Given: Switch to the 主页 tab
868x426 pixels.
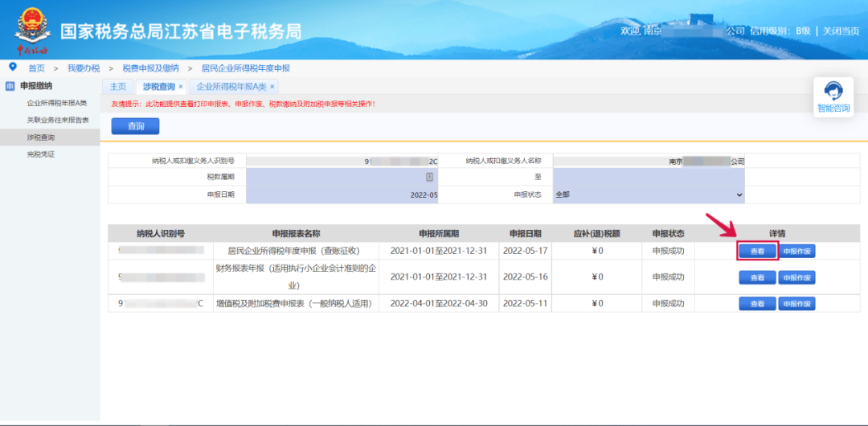Looking at the screenshot, I should click(118, 87).
